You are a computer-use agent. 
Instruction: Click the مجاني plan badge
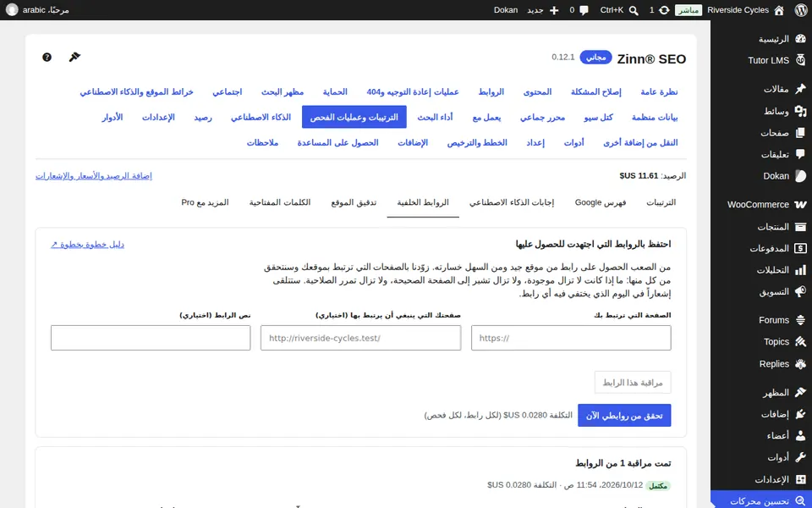[595, 58]
